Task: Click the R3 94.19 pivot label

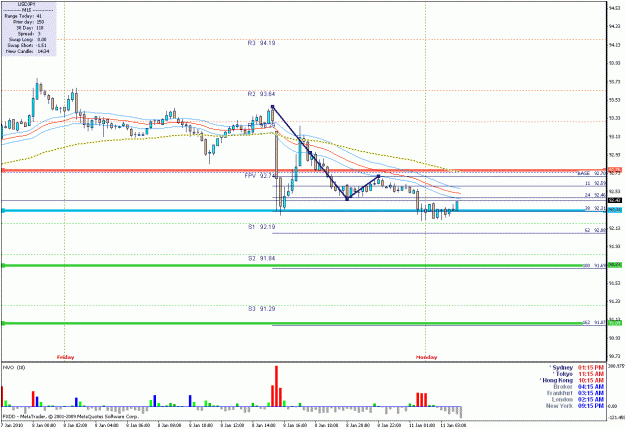Action: point(261,43)
